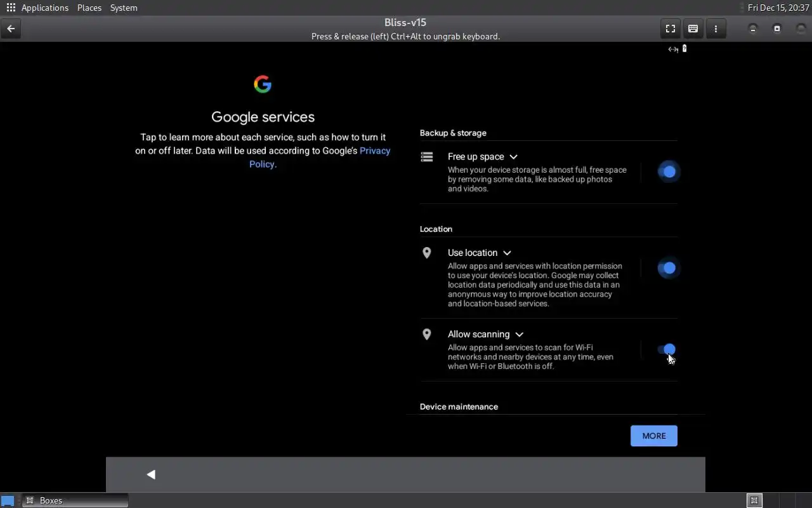
Task: Tap the Android back triangle navigation button
Action: coord(151,474)
